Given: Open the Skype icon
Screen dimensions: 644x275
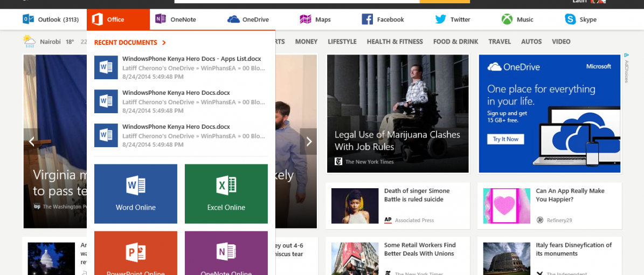Looking at the screenshot, I should pyautogui.click(x=570, y=19).
